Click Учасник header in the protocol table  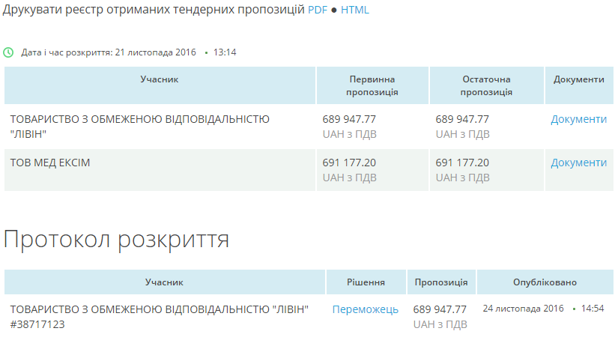click(x=164, y=282)
